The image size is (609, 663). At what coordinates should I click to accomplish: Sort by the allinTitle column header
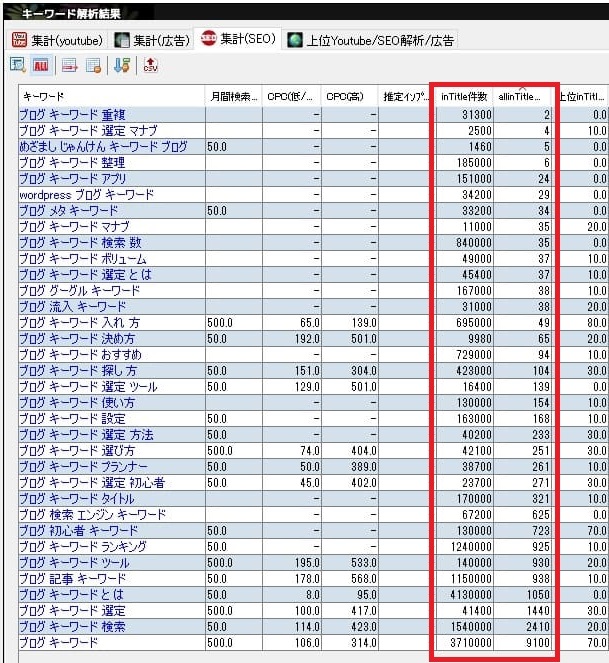(523, 96)
